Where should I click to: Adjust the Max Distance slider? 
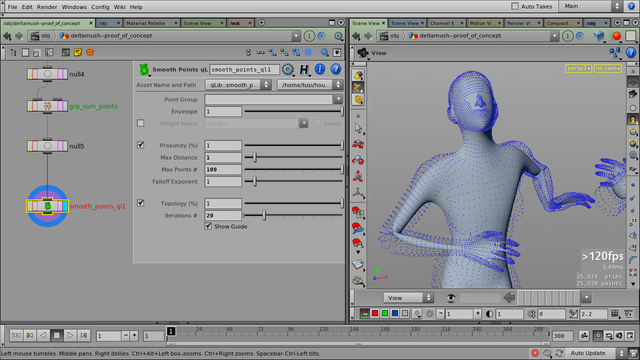click(x=293, y=157)
